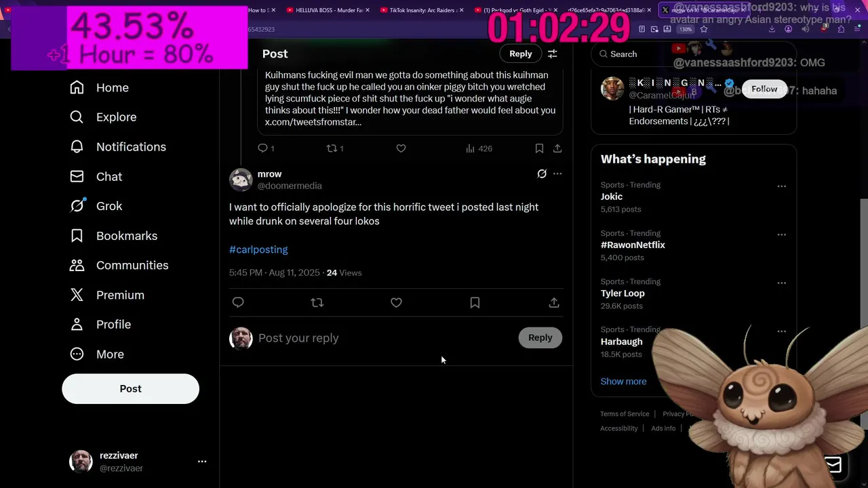Viewport: 868px width, 488px height.
Task: Repost the mrow apology tweet
Action: [317, 302]
